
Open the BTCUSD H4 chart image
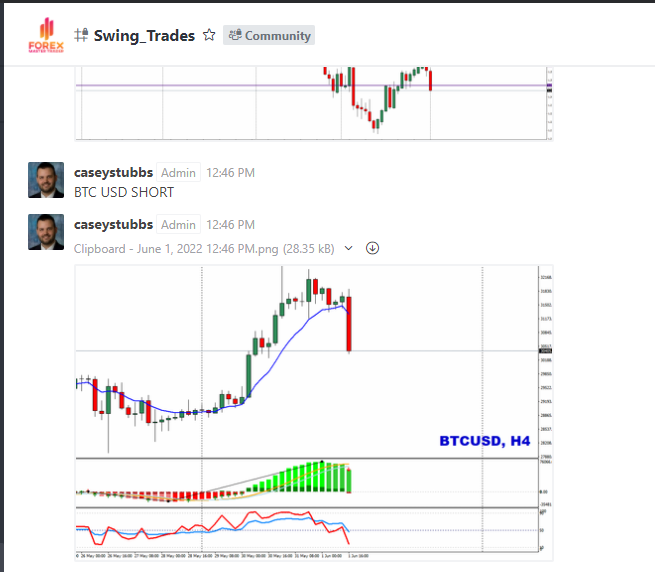(x=314, y=410)
